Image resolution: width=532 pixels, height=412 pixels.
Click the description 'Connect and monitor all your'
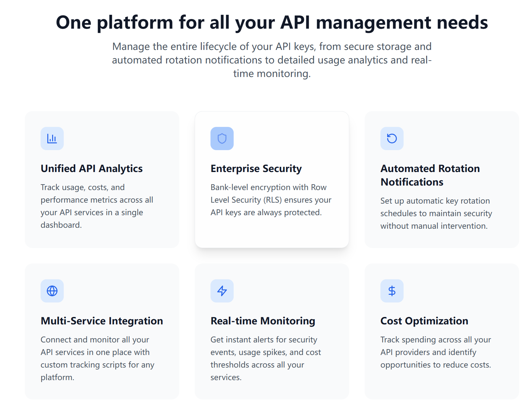tap(98, 359)
